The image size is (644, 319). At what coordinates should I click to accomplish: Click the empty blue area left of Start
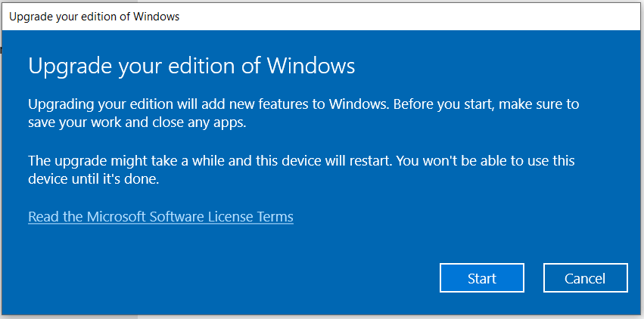227,277
